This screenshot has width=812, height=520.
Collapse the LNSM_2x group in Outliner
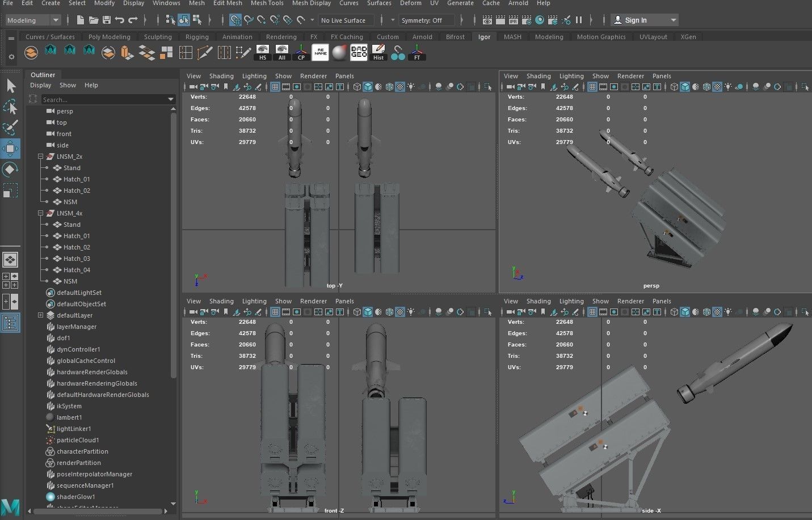click(x=40, y=157)
